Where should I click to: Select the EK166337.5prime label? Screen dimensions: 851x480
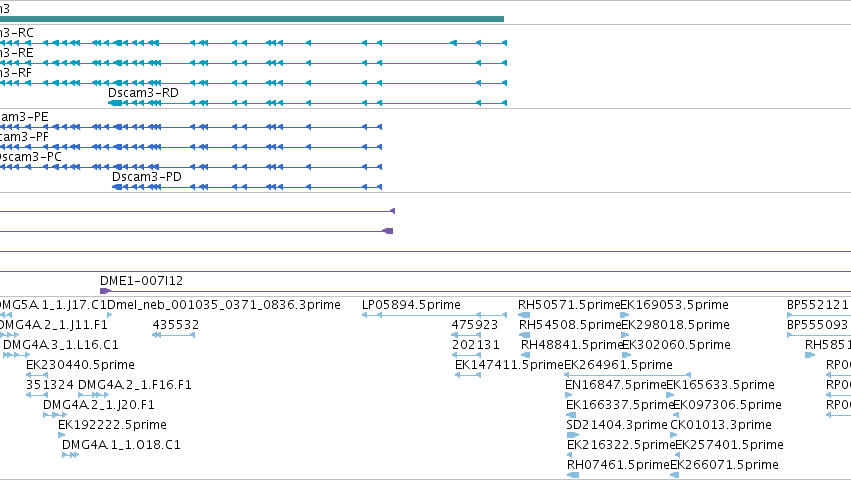(x=619, y=405)
